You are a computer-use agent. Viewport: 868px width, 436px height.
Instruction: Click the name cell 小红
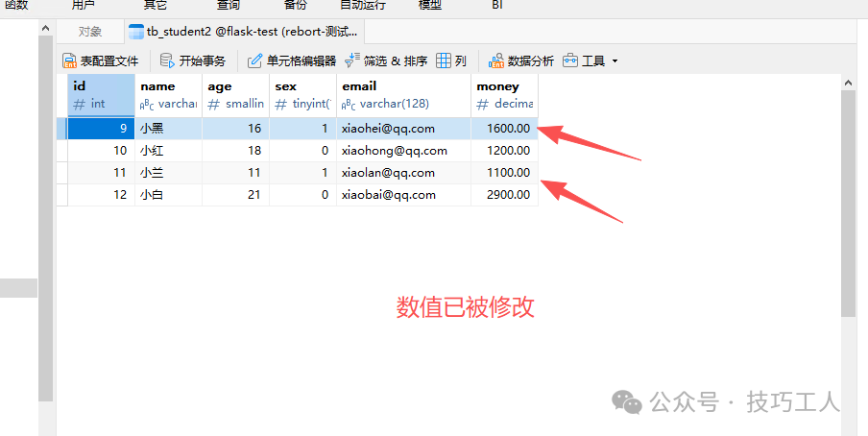(168, 151)
